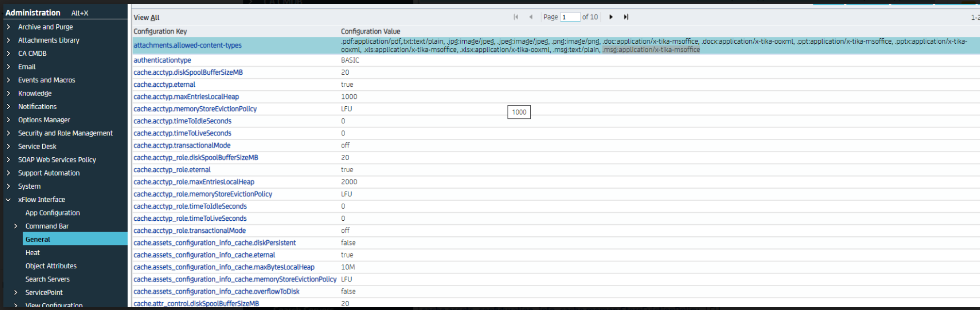Expand System node
The height and width of the screenshot is (310, 980).
click(x=8, y=186)
